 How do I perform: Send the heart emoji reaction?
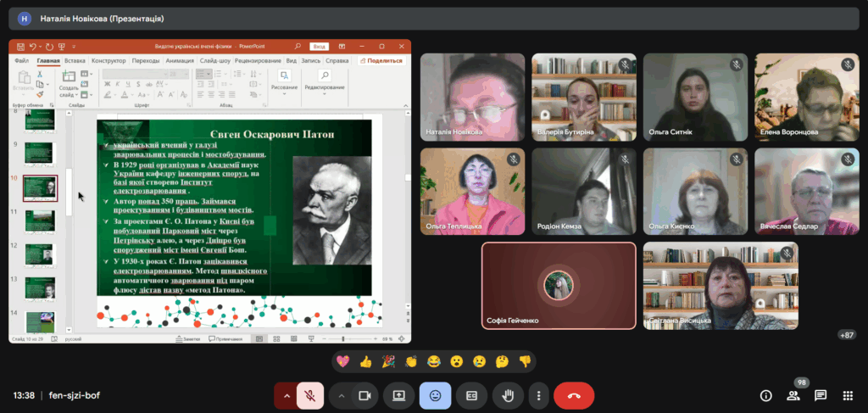(343, 361)
